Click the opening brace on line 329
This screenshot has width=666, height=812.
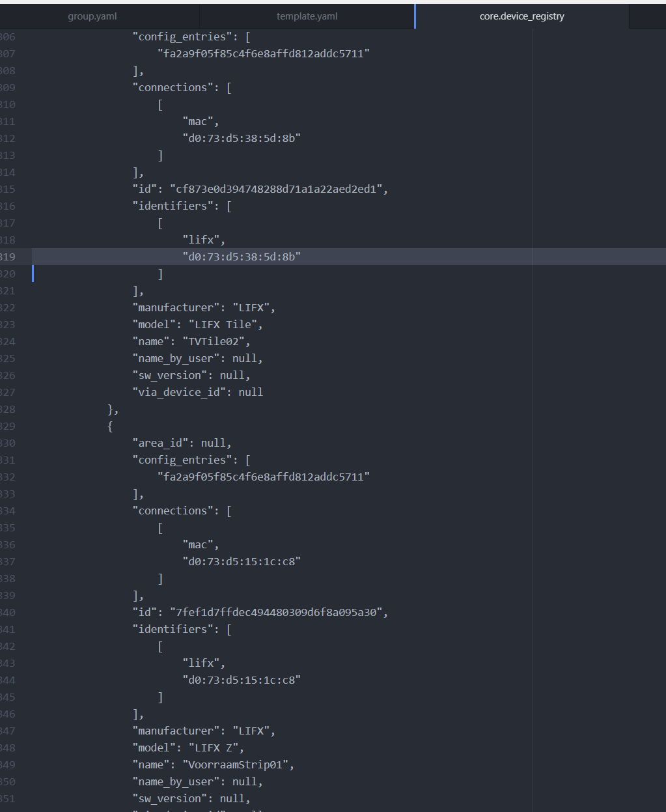pyautogui.click(x=110, y=426)
